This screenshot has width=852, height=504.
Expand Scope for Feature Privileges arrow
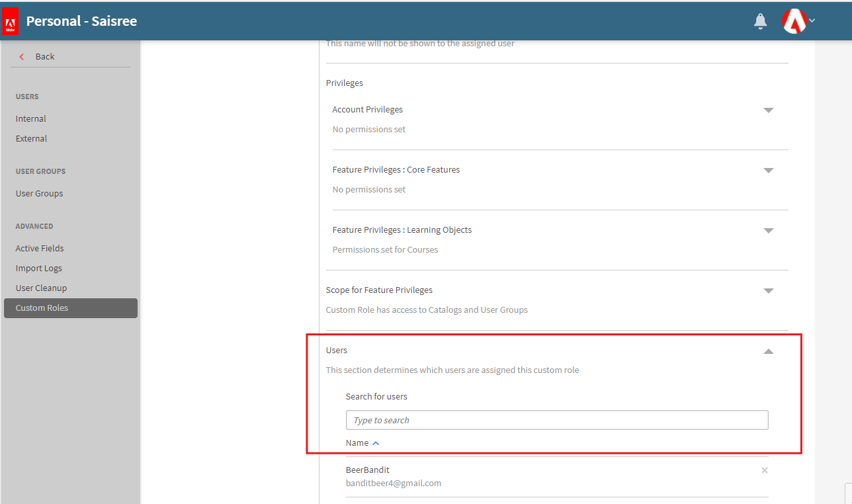click(x=768, y=291)
